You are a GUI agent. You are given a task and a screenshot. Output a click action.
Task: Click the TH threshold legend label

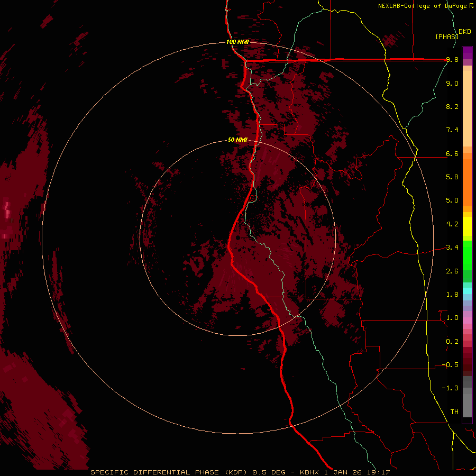click(x=454, y=412)
